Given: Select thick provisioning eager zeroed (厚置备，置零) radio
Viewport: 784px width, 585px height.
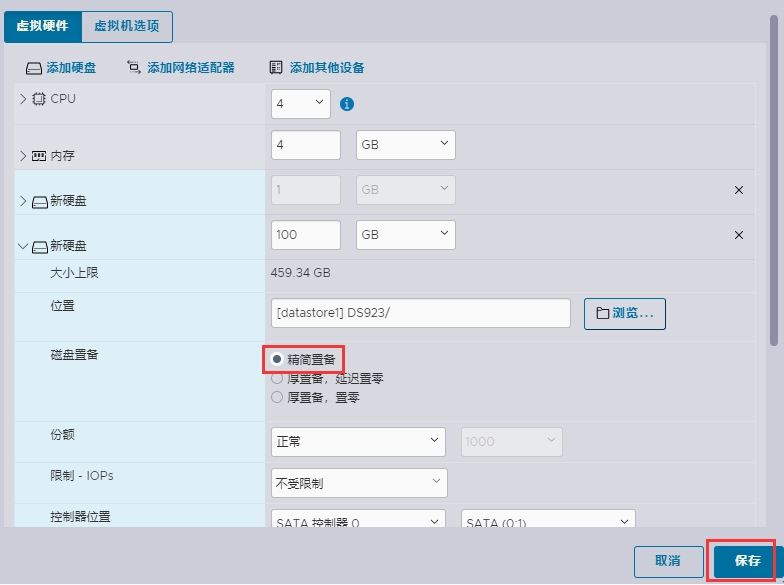Looking at the screenshot, I should [277, 397].
